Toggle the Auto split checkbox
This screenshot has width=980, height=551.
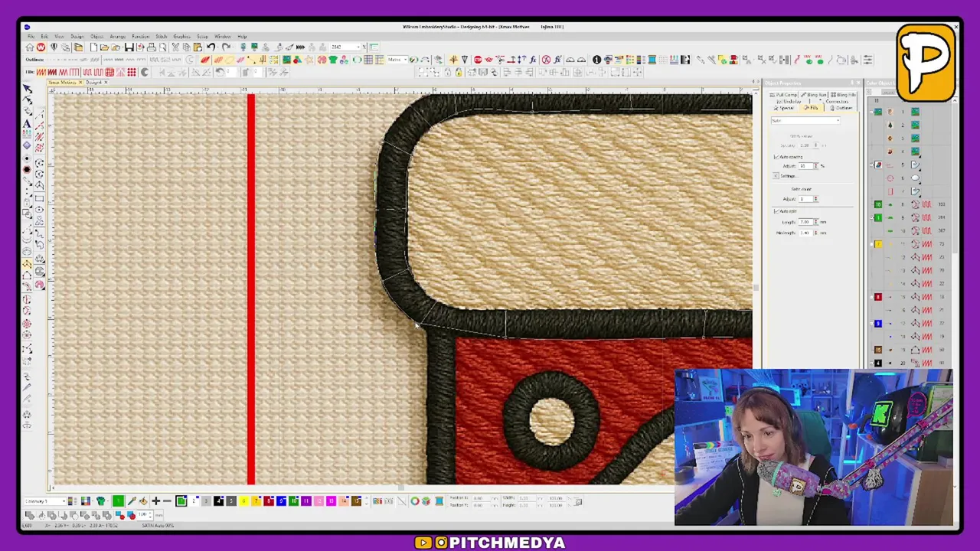click(776, 211)
